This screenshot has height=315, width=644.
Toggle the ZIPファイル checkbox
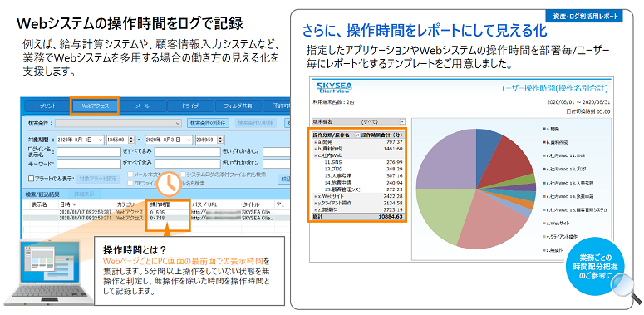point(130,183)
